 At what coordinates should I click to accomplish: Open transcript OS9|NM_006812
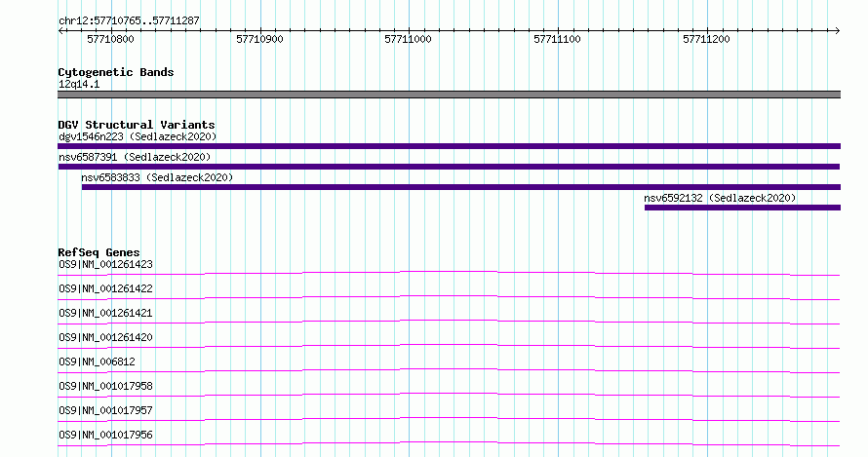tap(97, 362)
